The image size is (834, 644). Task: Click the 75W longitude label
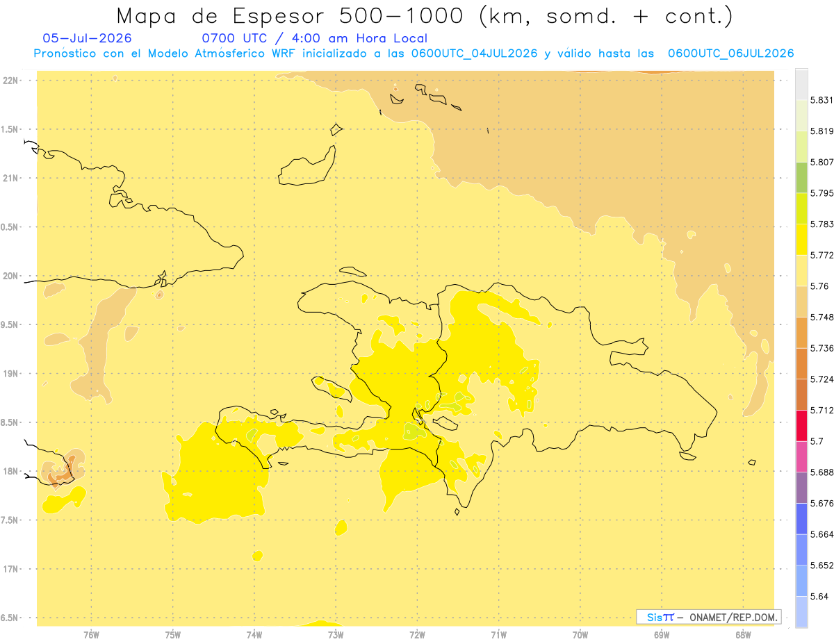(x=173, y=634)
